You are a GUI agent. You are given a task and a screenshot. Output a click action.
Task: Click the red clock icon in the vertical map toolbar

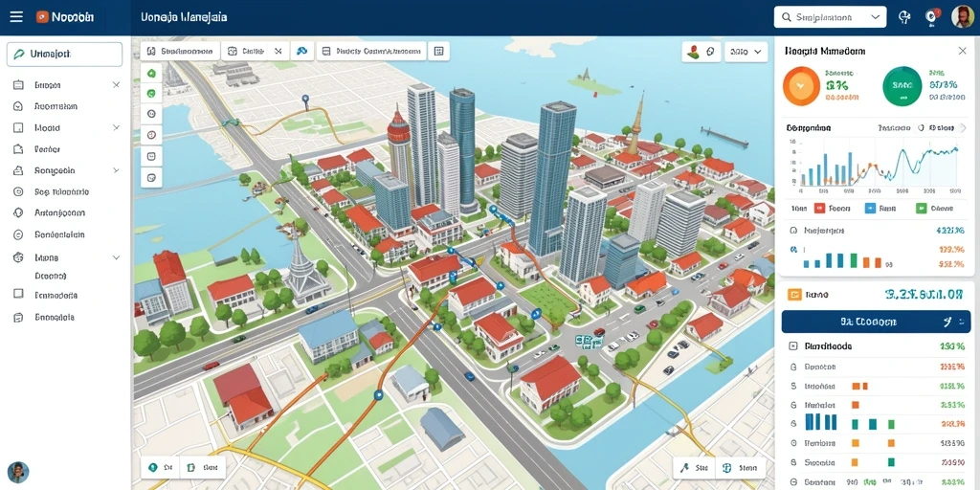click(150, 134)
